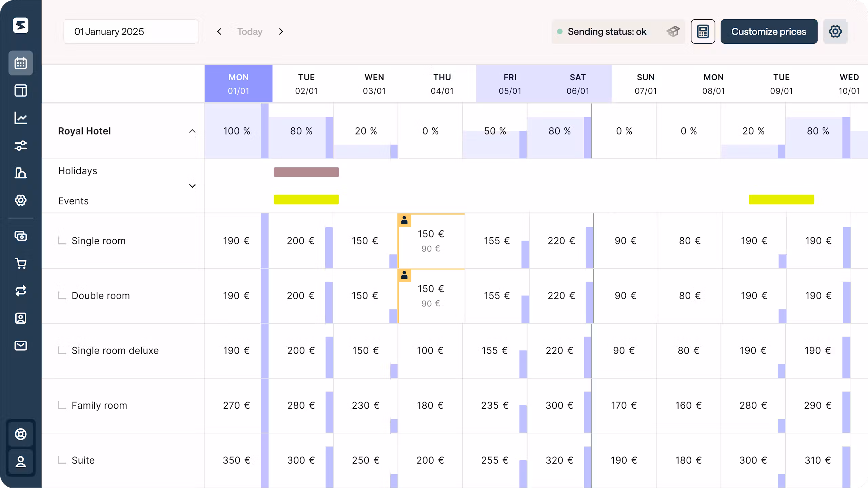Click the graduation cap icon in status bar
The width and height of the screenshot is (868, 488).
pos(673,32)
